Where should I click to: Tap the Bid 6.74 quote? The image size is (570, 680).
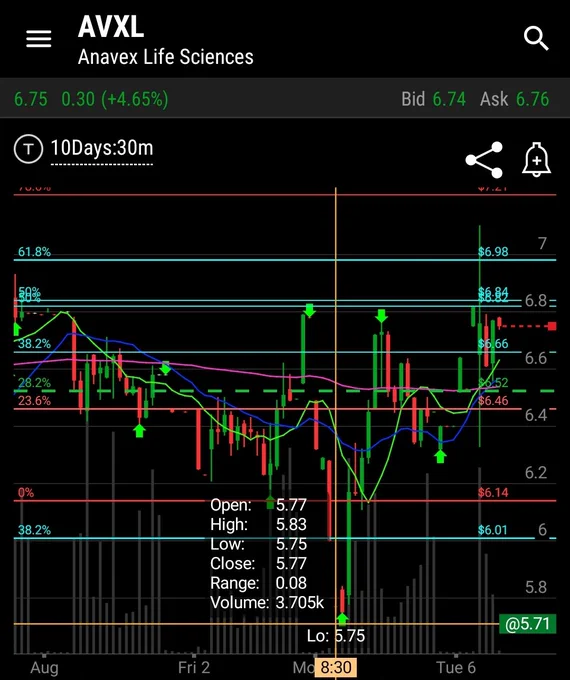click(x=433, y=99)
